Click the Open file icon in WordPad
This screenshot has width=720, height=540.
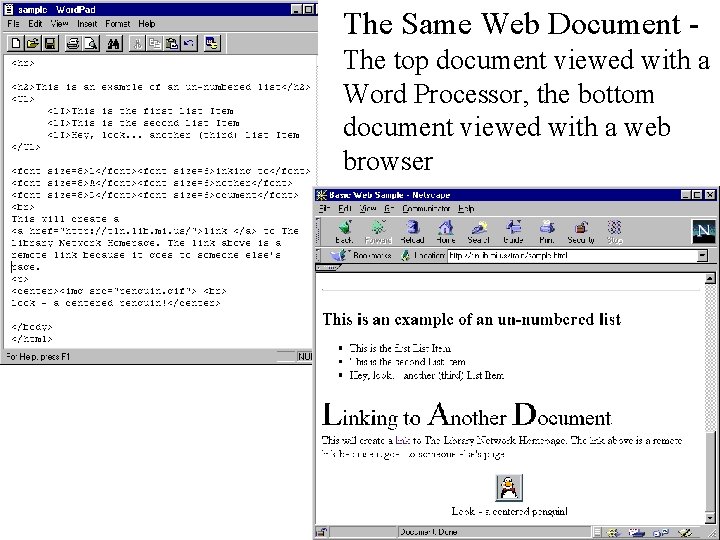click(x=32, y=44)
